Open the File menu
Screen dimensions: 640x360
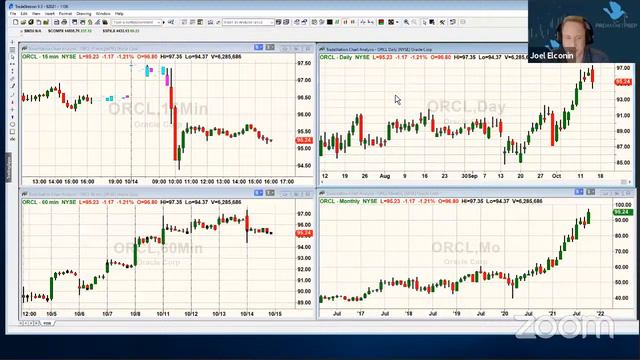[13, 13]
